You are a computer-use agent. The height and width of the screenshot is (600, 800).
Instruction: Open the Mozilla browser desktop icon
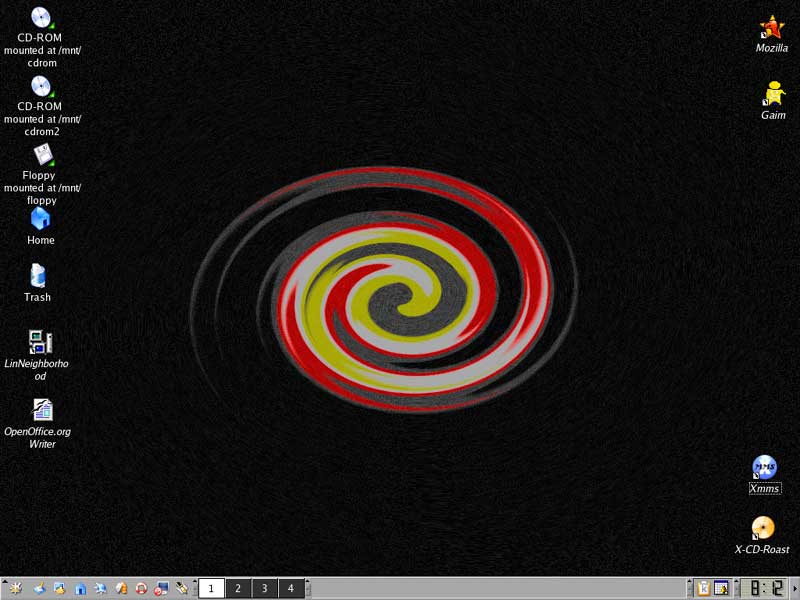point(771,28)
